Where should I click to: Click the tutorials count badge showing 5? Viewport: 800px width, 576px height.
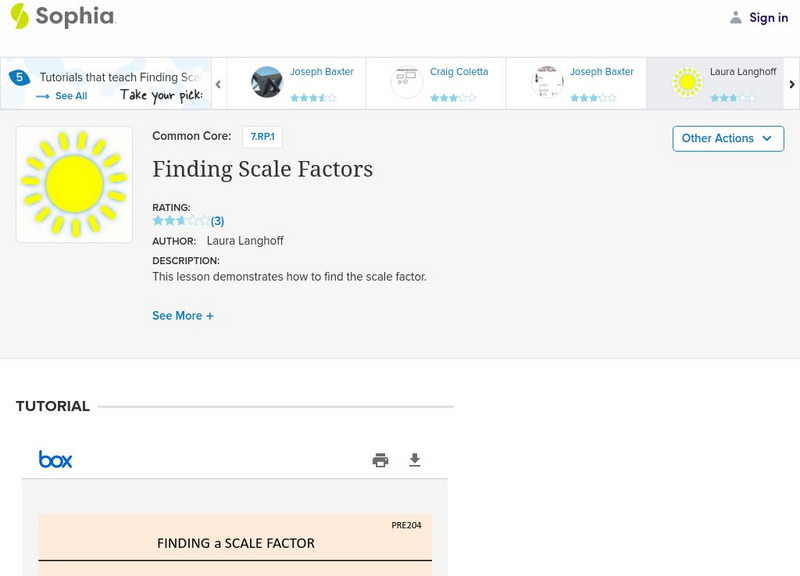19,77
